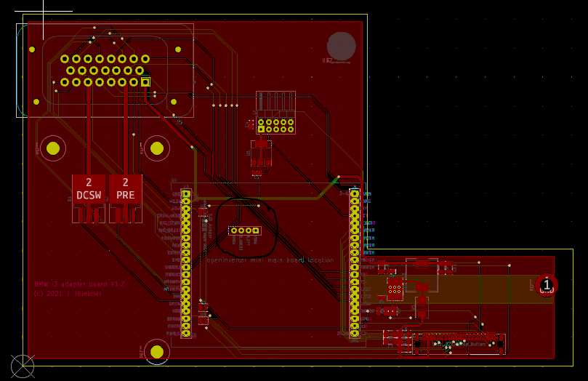Image resolution: width=588 pixels, height=381 pixels.
Task: Select the small IC with six yellow vias
Action: click(395, 289)
